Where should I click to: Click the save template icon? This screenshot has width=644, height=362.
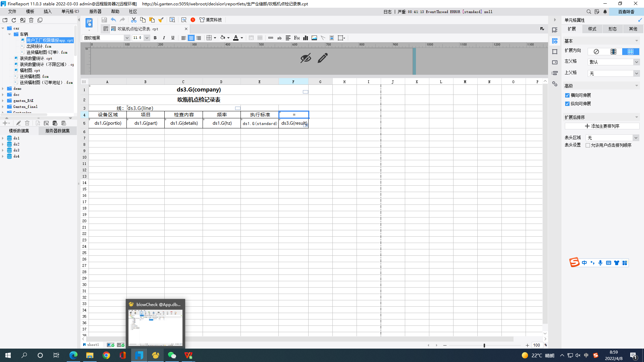(104, 20)
